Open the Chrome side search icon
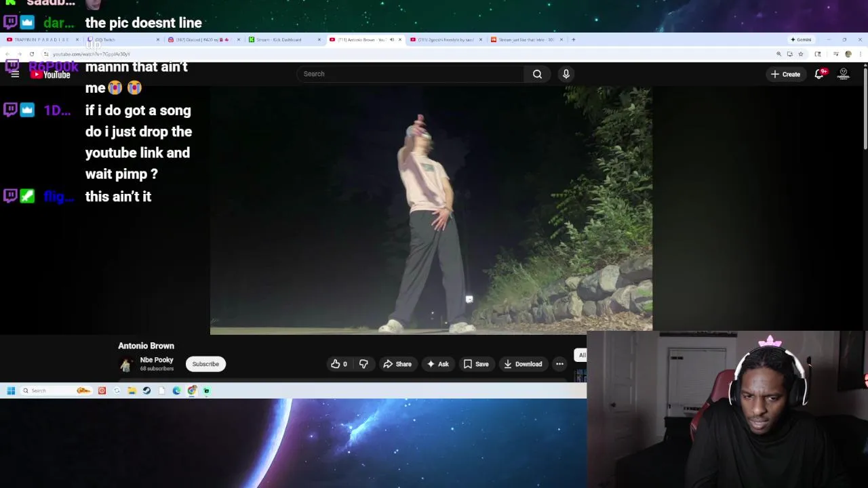The width and height of the screenshot is (868, 488). point(818,54)
